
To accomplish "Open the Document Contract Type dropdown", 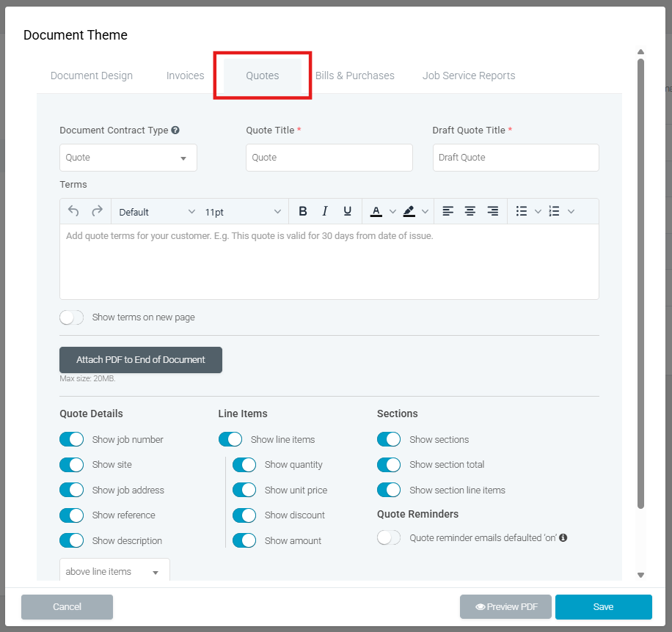I will 128,158.
